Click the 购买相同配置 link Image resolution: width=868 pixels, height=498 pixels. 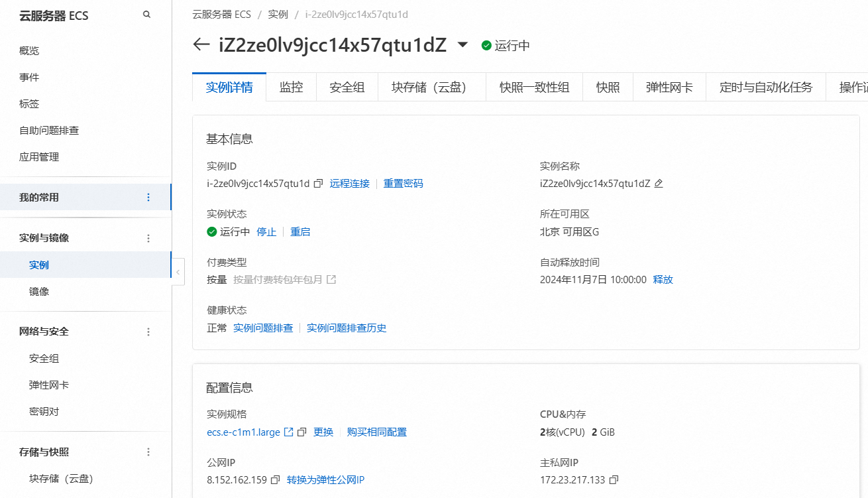point(377,432)
